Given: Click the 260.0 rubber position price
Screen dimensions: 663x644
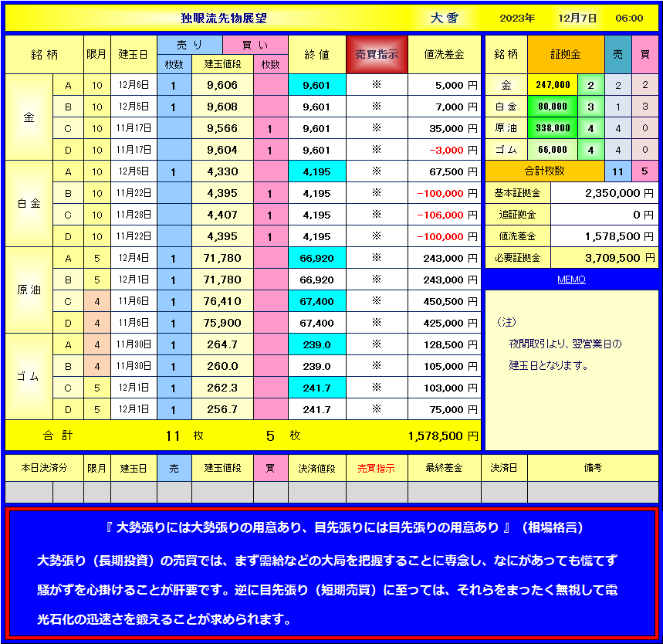Looking at the screenshot, I should [222, 365].
